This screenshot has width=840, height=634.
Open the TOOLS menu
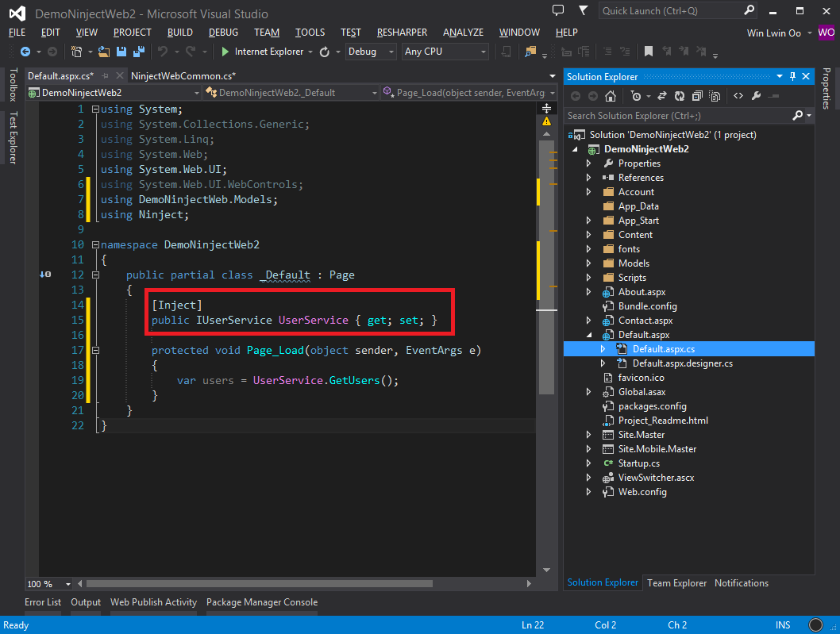pos(310,32)
